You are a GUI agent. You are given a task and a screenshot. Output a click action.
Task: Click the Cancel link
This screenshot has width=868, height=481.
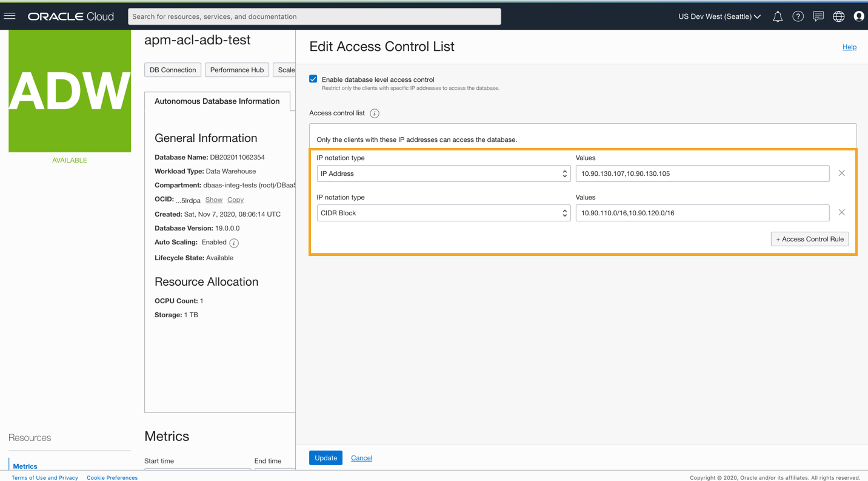coord(361,458)
